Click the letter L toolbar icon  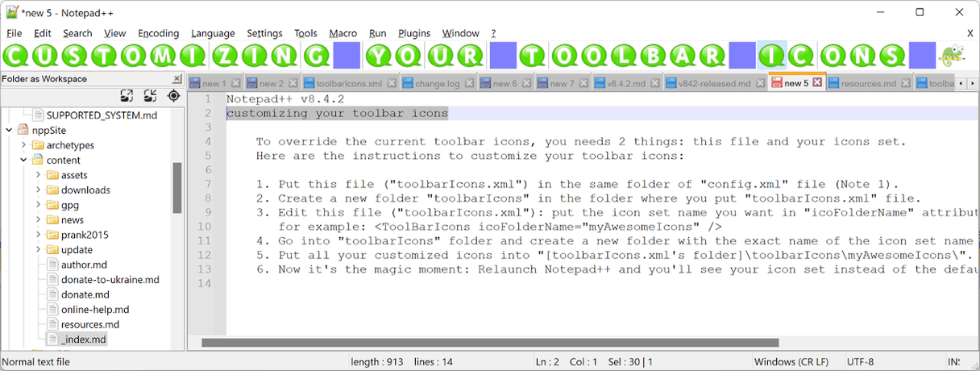tap(623, 56)
